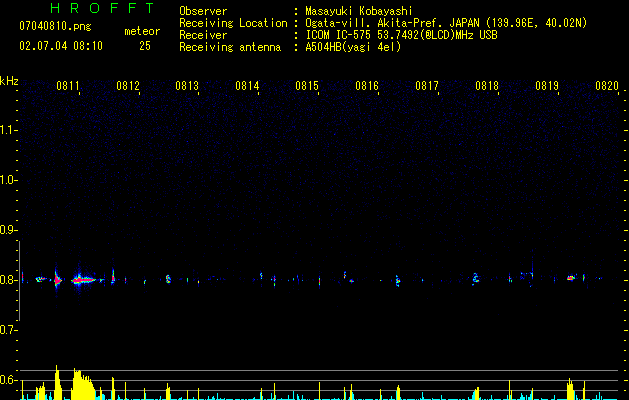Click the A504HB(yagi 4el) antenna text
Screen dimensions: 629x400
point(353,47)
